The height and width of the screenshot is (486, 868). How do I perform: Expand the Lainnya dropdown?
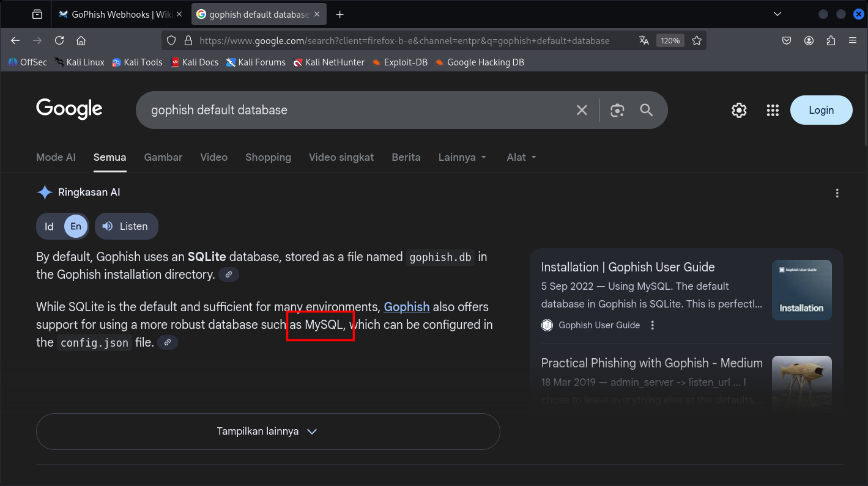click(462, 157)
